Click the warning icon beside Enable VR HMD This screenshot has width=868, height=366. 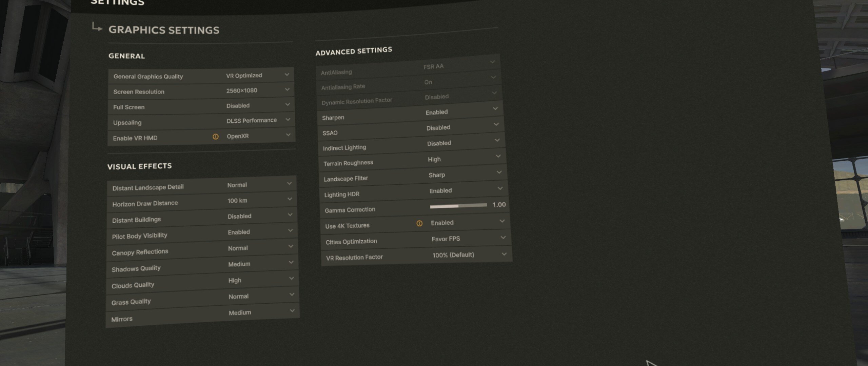215,137
